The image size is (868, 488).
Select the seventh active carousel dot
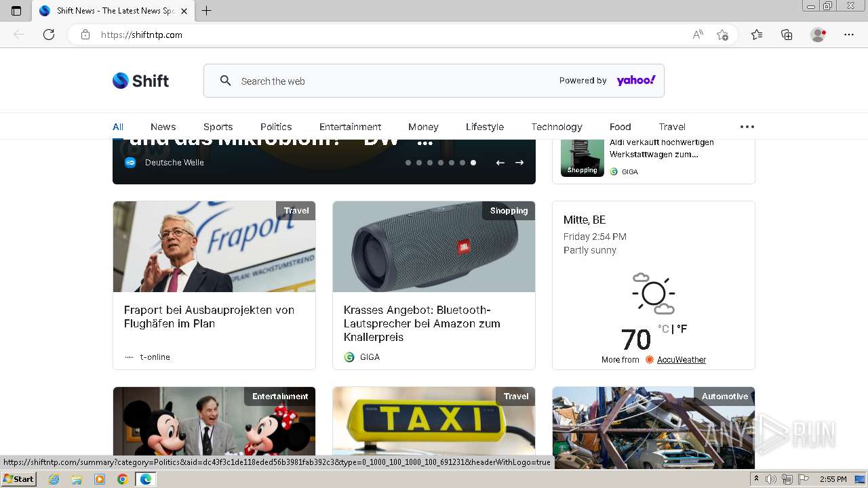tap(473, 163)
